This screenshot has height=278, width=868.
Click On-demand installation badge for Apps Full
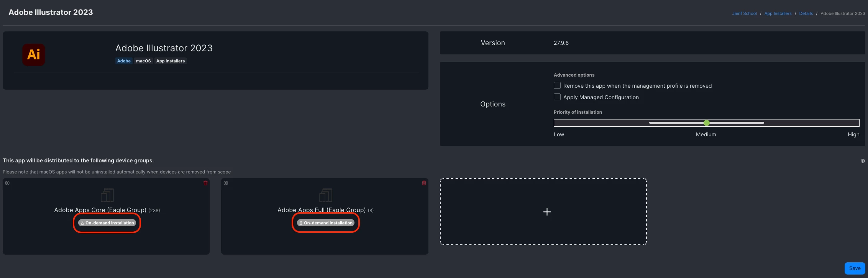point(326,223)
